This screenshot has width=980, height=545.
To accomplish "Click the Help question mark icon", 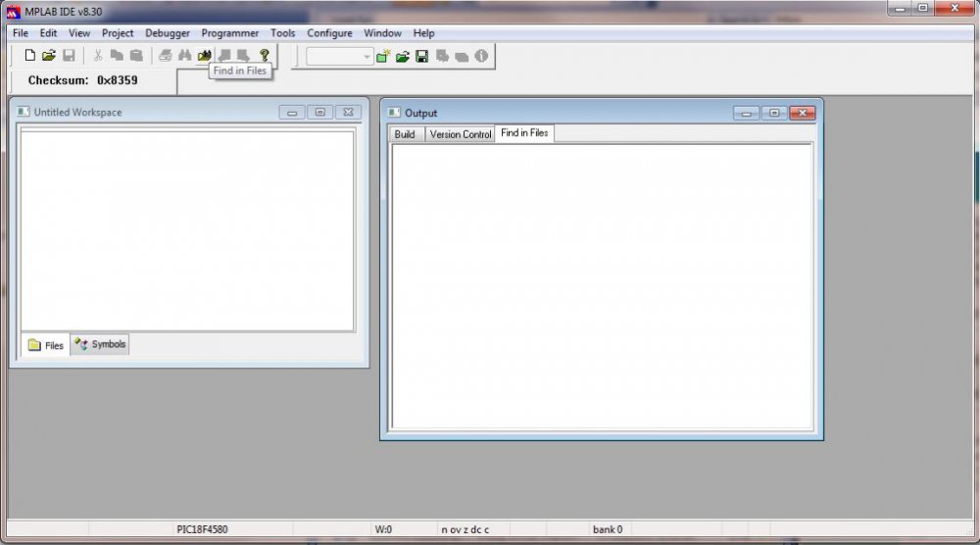I will point(265,56).
